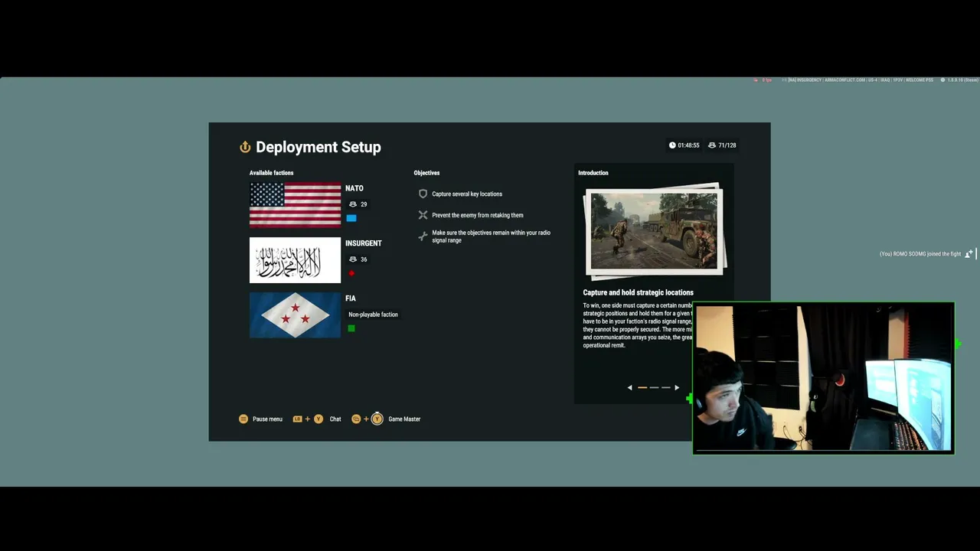Screen dimensions: 980x551
Task: Click the player count icon beside 71/128
Action: (x=712, y=145)
